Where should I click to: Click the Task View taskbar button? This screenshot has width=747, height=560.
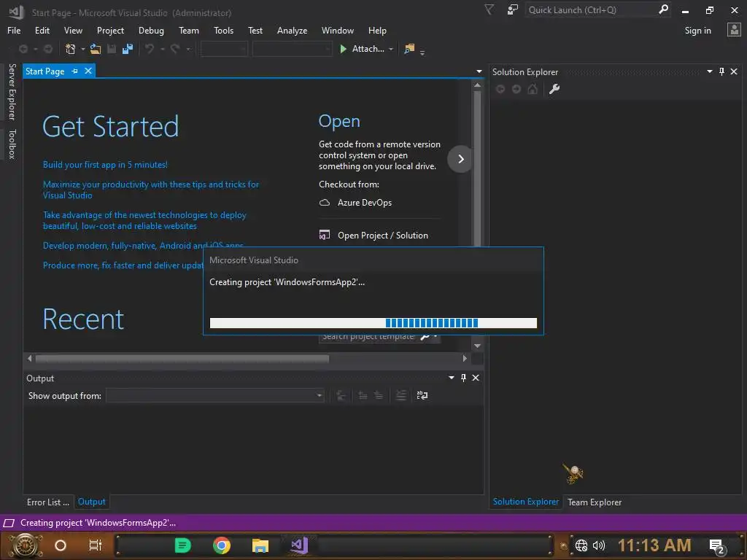pos(96,545)
